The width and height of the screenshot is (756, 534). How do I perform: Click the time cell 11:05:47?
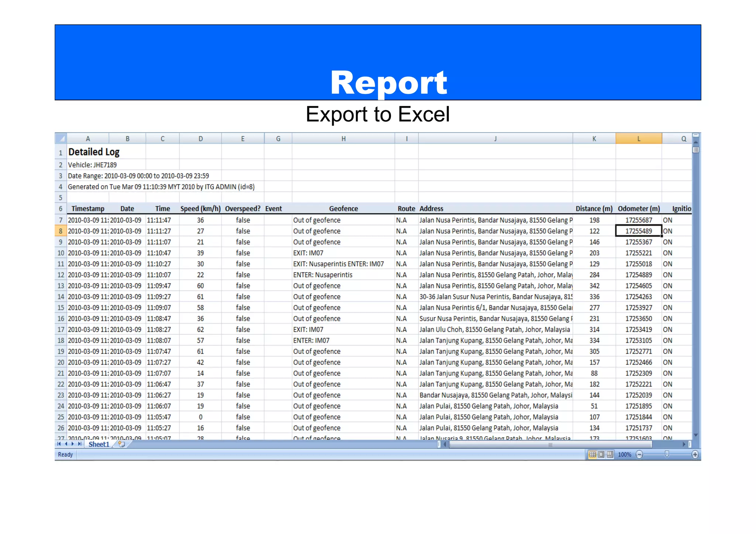(x=162, y=417)
